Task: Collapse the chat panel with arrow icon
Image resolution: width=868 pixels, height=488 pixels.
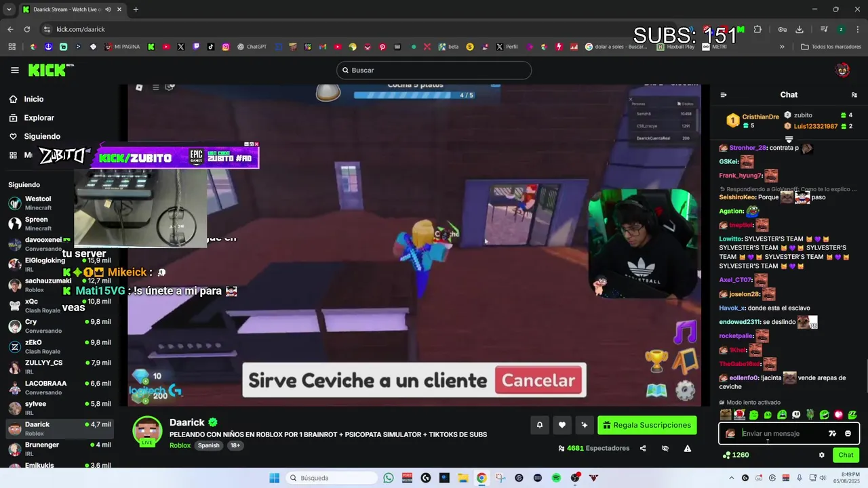Action: point(724,95)
